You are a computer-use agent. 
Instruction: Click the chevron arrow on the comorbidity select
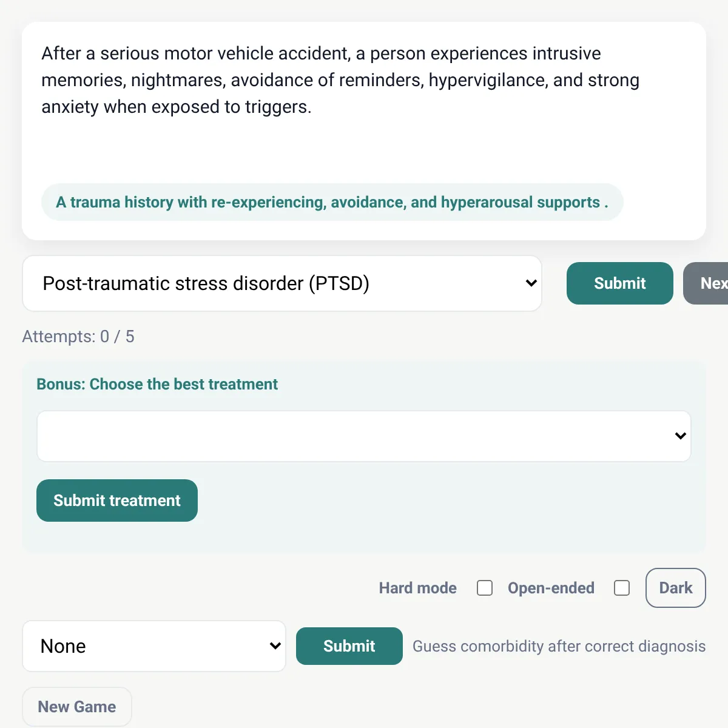tap(275, 646)
